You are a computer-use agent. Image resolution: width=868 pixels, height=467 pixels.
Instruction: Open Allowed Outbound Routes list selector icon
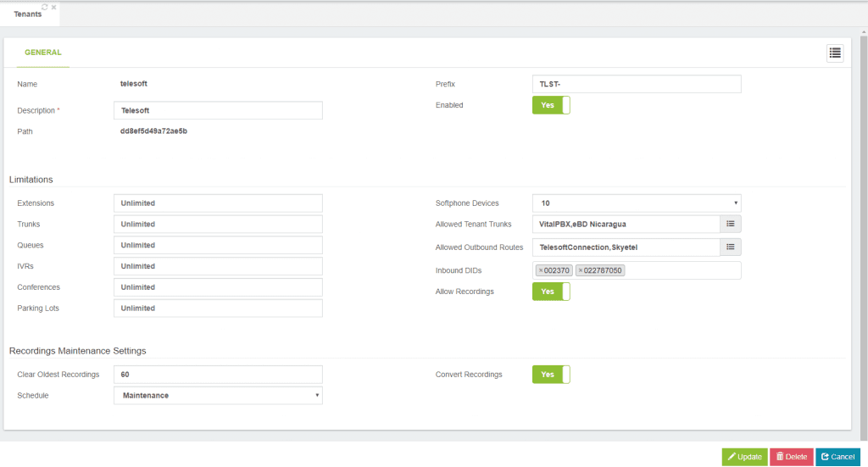(730, 247)
